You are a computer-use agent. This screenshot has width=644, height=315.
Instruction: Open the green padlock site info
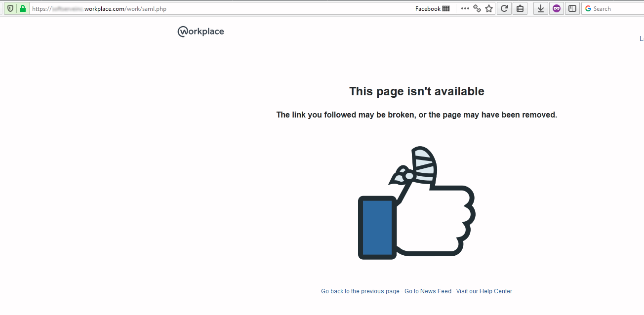(x=23, y=8)
